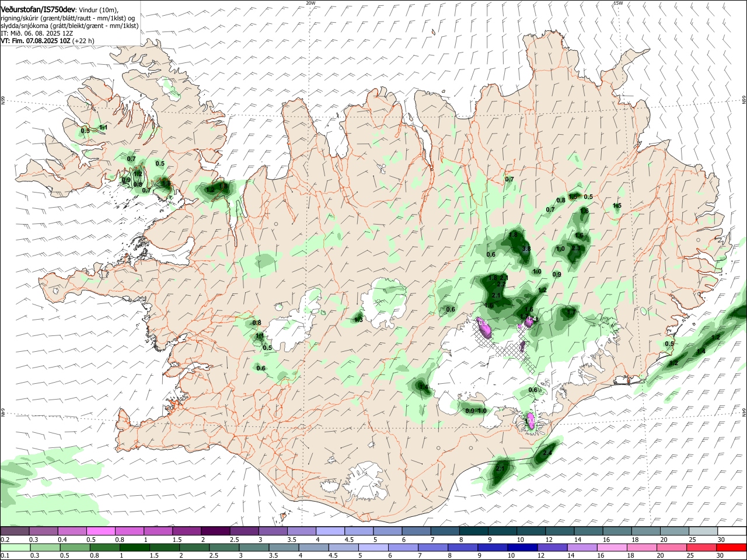Select the greyish-purple 0.2 mm snow swatch
This screenshot has width=747, height=560.
coord(15,531)
